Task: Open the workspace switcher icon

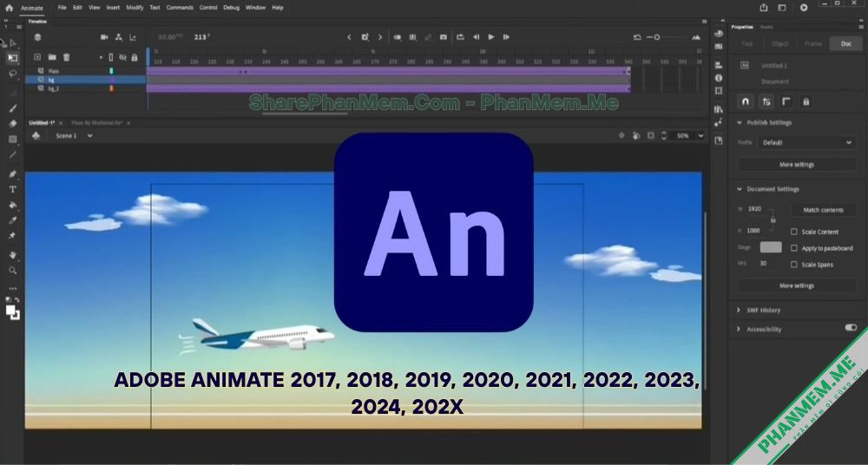Action: [x=782, y=8]
